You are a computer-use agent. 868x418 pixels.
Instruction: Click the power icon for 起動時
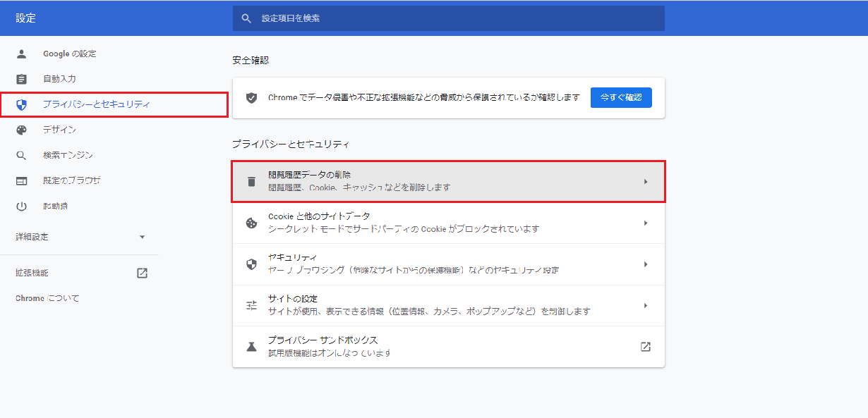pos(21,207)
